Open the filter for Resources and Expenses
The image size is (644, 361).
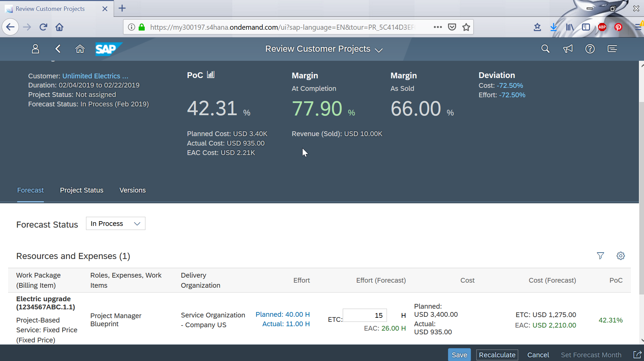point(601,256)
